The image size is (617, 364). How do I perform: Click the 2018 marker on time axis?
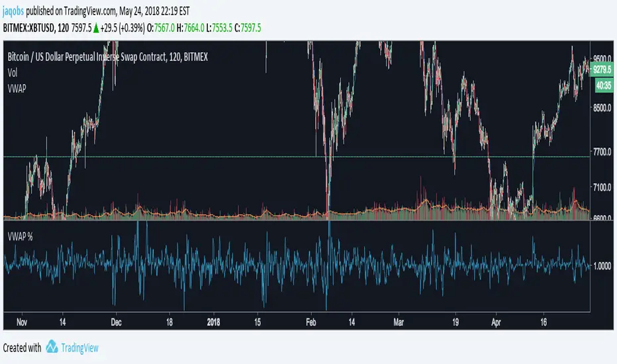pos(214,322)
